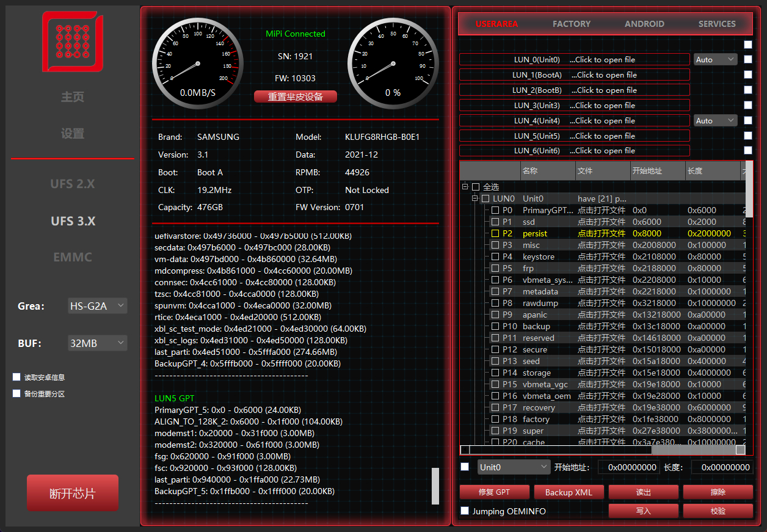Open the SERVICES tab

[x=717, y=24]
